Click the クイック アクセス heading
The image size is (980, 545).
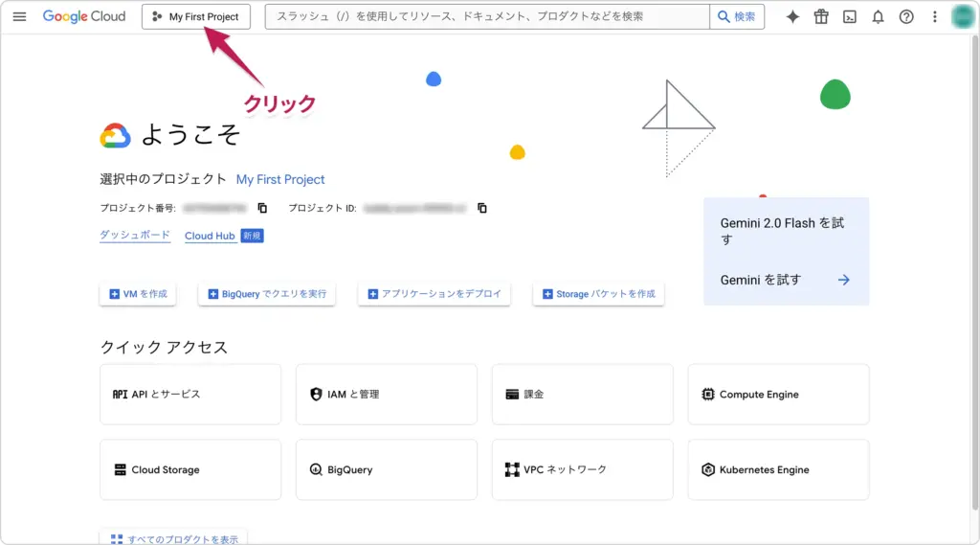pyautogui.click(x=164, y=348)
